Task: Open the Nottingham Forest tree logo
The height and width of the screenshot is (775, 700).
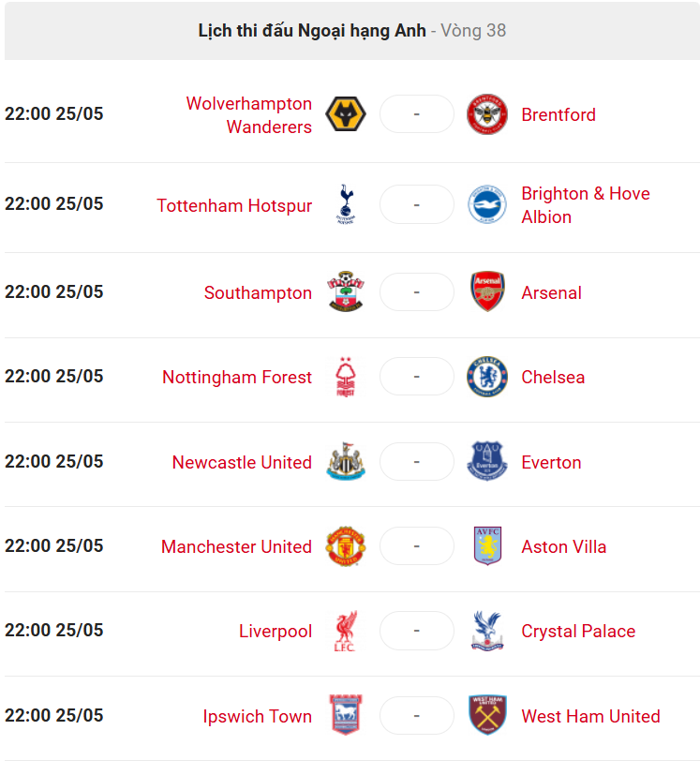Action: point(346,377)
